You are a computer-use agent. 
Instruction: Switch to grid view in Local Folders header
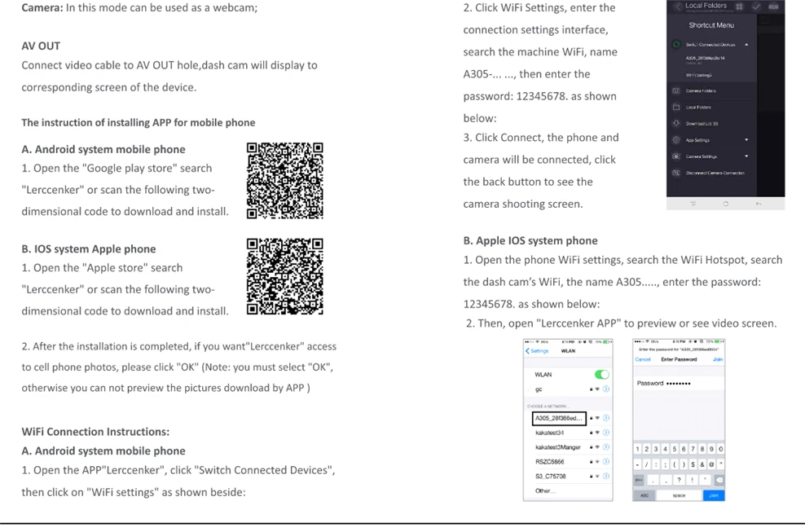click(739, 7)
